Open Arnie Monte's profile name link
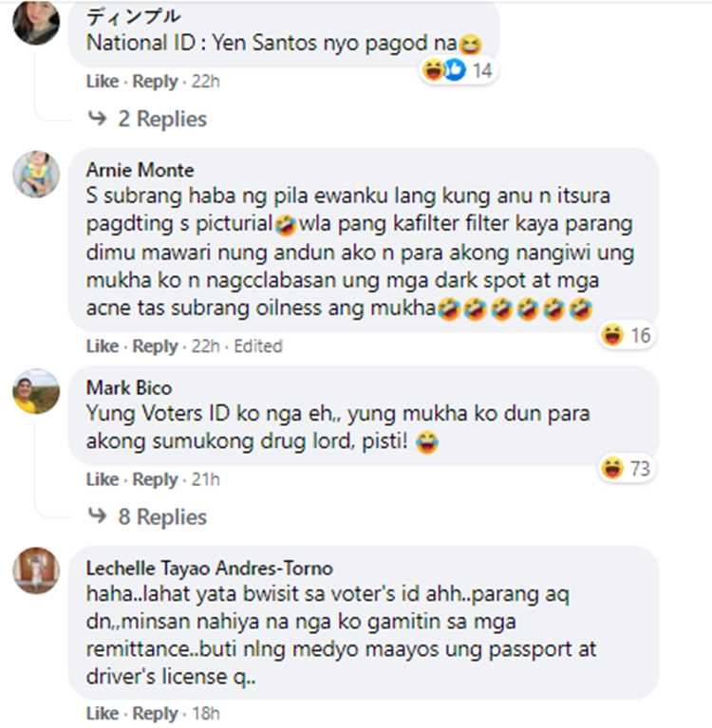The image size is (712, 728). tap(140, 170)
